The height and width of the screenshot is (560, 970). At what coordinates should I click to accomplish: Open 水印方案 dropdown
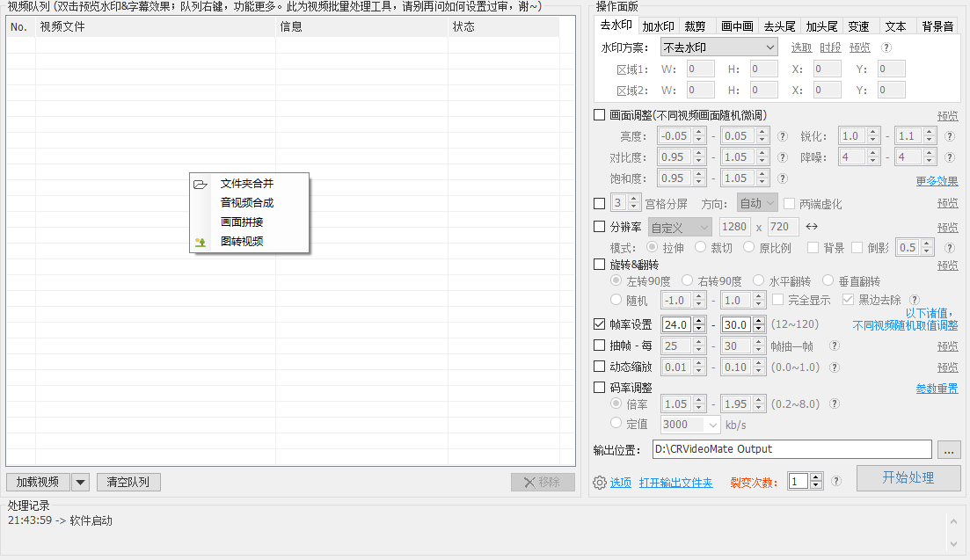click(718, 47)
